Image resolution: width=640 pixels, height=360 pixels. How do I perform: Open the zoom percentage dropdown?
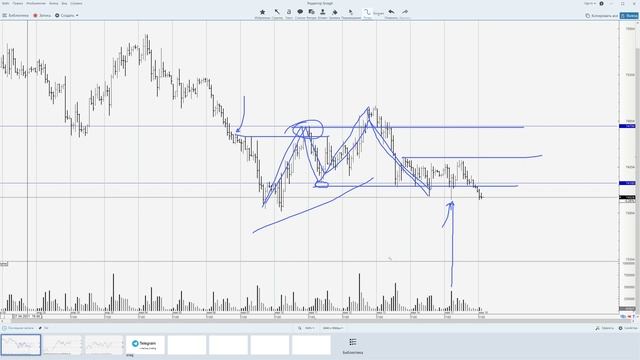(310, 328)
